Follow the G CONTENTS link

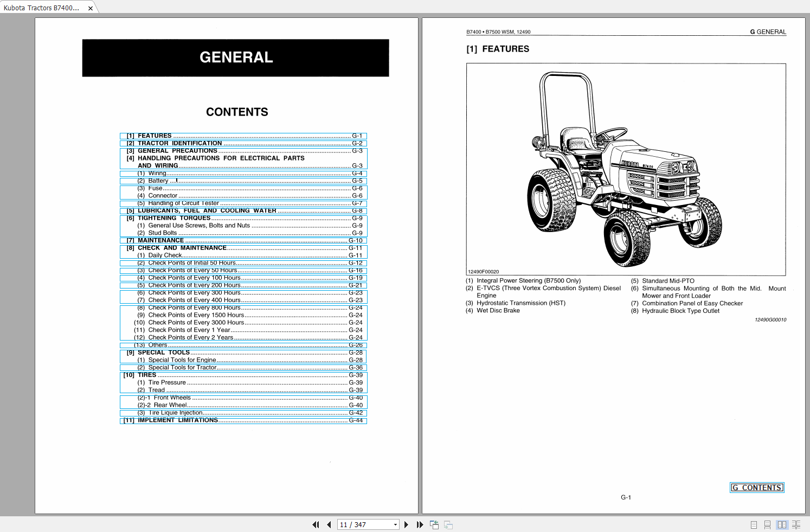click(x=757, y=487)
